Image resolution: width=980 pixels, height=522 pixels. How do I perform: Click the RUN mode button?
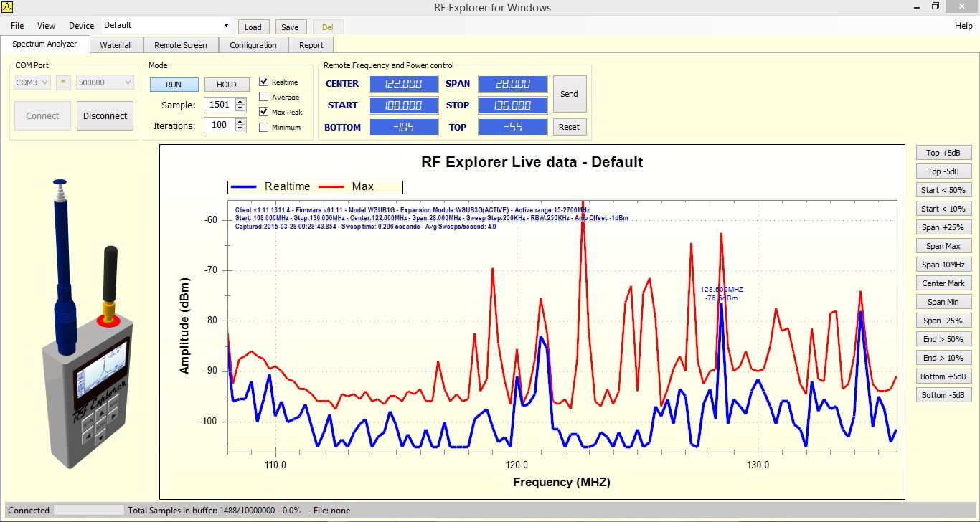point(174,85)
